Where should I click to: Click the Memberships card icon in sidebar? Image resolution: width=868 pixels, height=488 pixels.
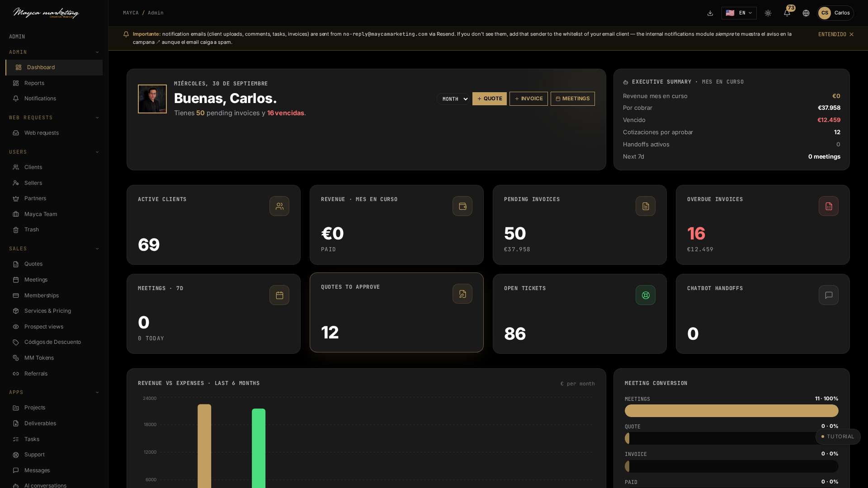point(16,296)
